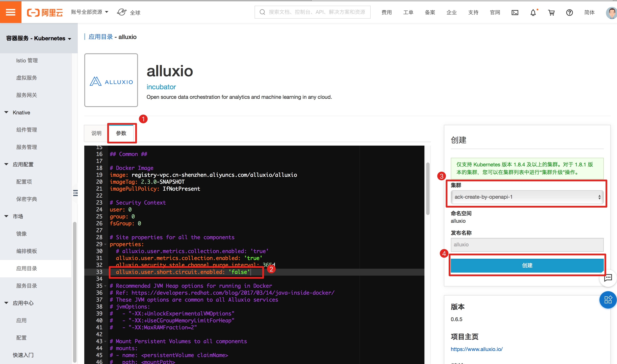Open the notifications bell
Screen dimensions: 617x364
533,12
